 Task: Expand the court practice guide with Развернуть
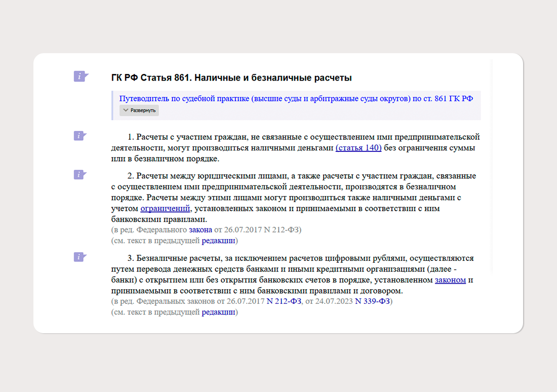point(139,110)
